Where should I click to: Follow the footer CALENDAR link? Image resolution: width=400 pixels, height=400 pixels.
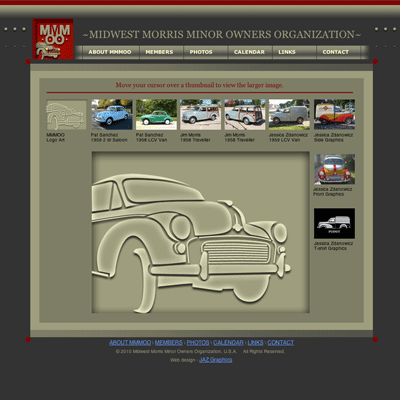click(228, 343)
